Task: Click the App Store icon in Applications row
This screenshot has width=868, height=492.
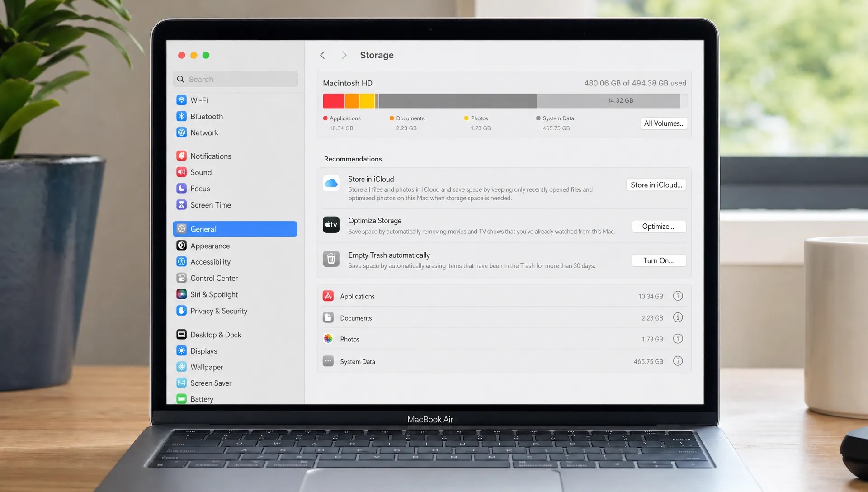Action: pyautogui.click(x=328, y=296)
